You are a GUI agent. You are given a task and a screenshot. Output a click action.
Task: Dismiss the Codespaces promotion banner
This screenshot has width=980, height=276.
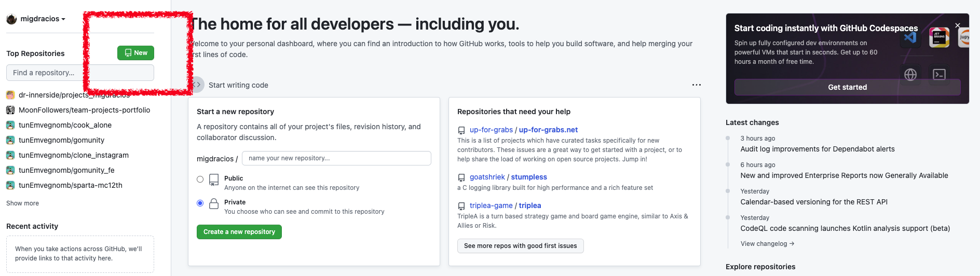point(958,25)
